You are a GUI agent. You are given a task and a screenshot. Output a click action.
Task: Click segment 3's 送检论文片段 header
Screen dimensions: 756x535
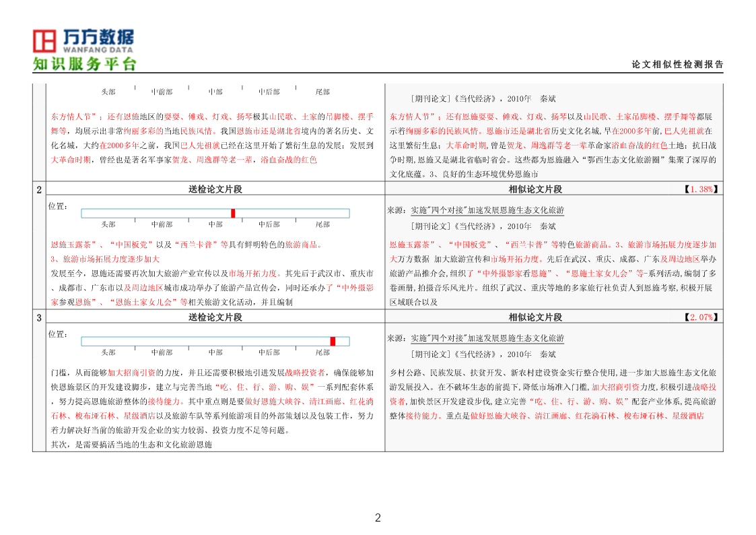pyautogui.click(x=215, y=317)
